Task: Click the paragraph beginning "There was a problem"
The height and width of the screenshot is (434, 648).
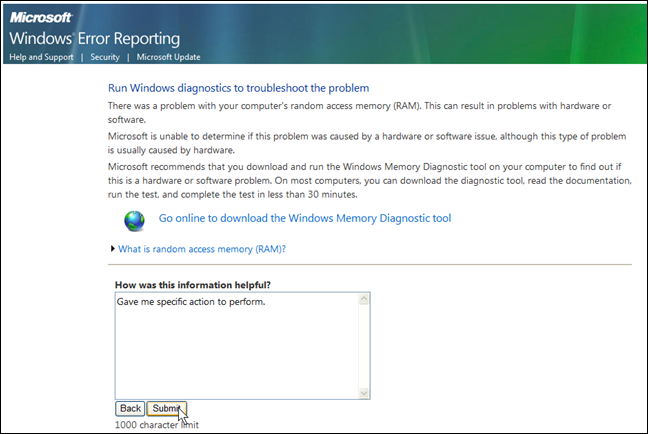Action: 368,112
